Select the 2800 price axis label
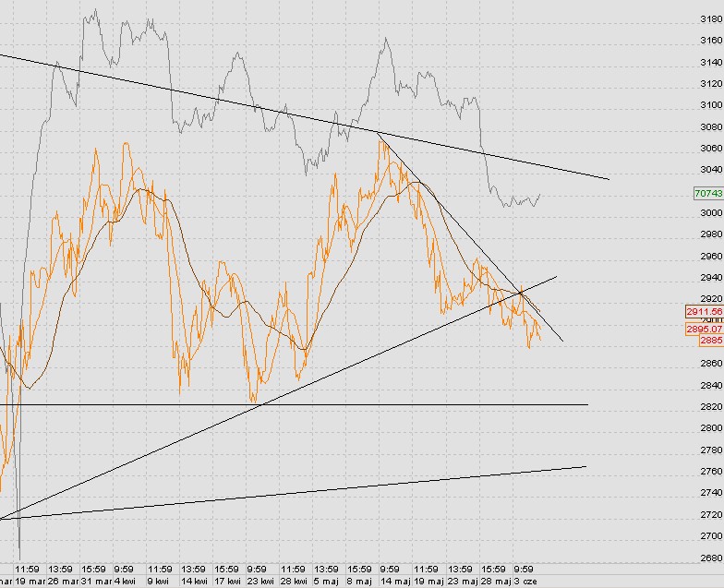Image resolution: width=724 pixels, height=588 pixels. coord(711,428)
